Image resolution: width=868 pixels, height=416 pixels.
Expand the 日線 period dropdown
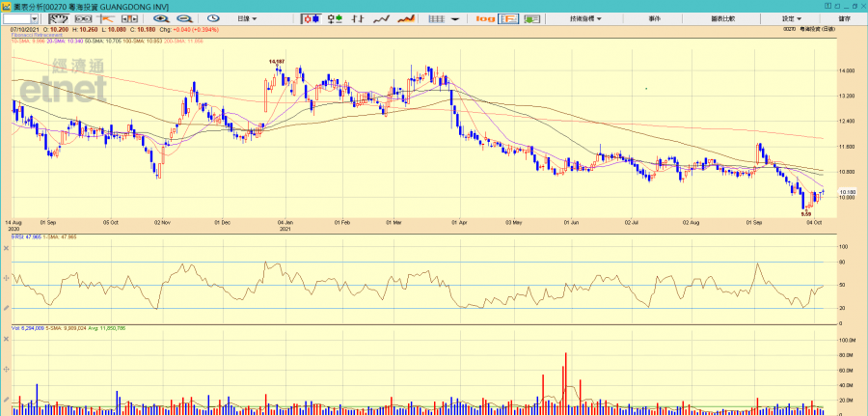point(249,18)
